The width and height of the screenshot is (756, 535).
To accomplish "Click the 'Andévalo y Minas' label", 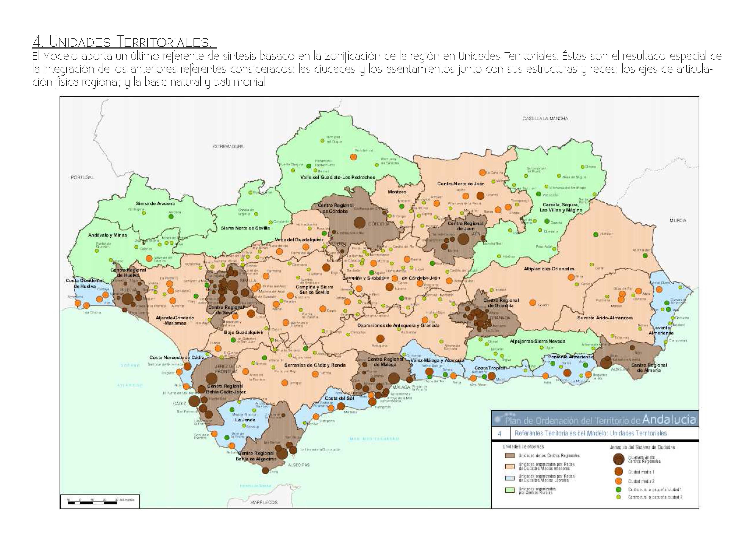I will point(107,235).
